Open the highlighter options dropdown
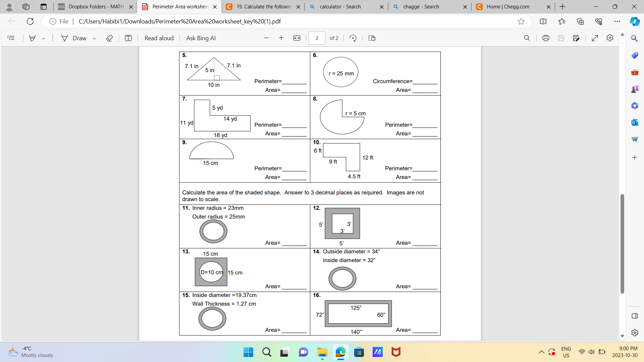This screenshot has height=362, width=644. [x=43, y=38]
